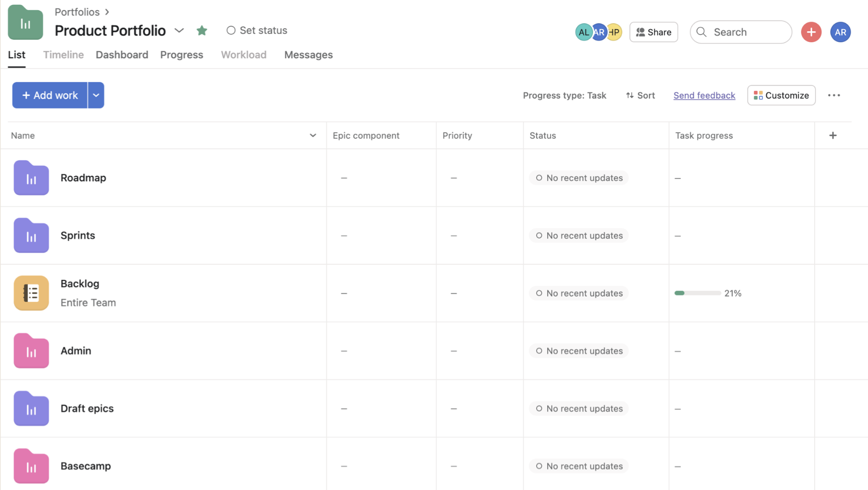Image resolution: width=868 pixels, height=490 pixels.
Task: Set the portfolio status
Action: pos(257,30)
